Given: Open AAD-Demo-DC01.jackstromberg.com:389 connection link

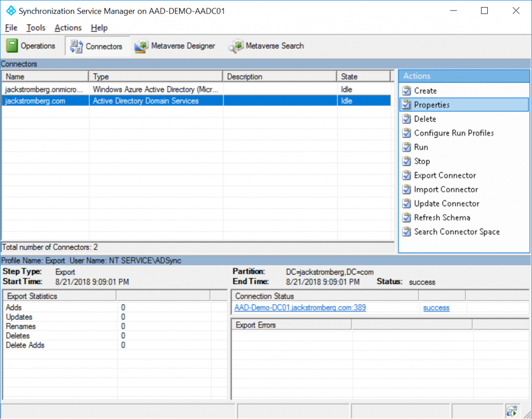Looking at the screenshot, I should pyautogui.click(x=300, y=308).
